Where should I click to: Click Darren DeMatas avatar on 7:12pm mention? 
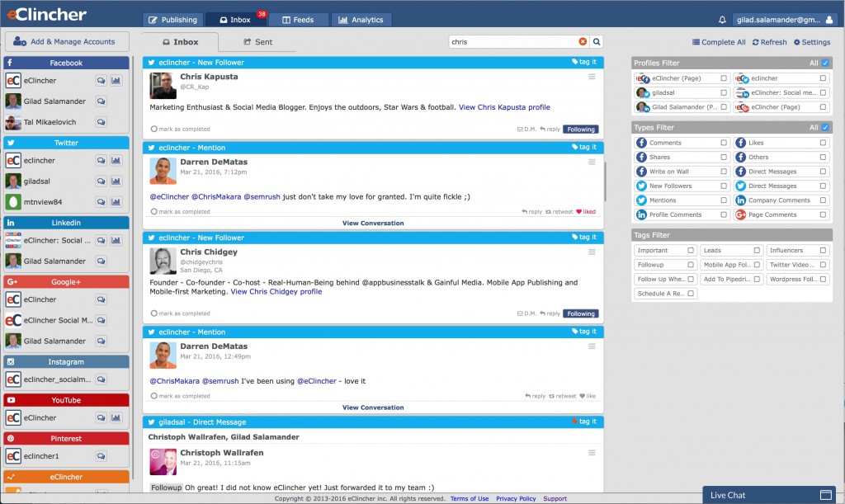click(x=163, y=172)
